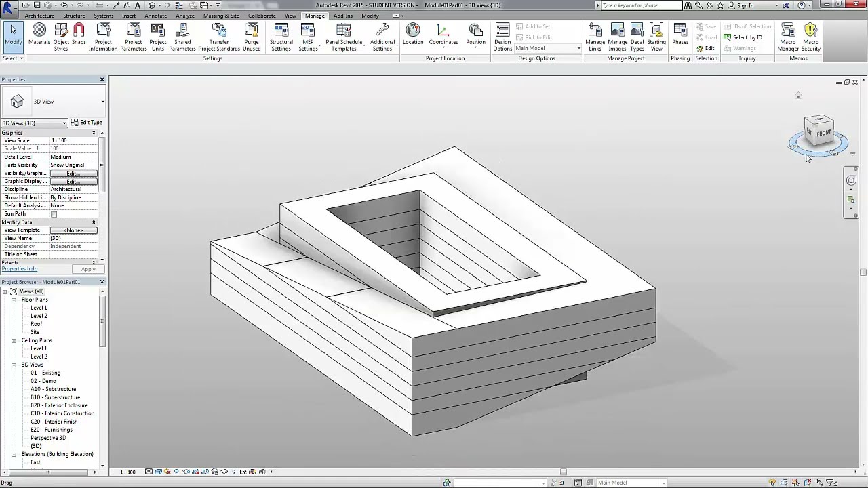Click the FRONT face of ViewCube

point(823,133)
